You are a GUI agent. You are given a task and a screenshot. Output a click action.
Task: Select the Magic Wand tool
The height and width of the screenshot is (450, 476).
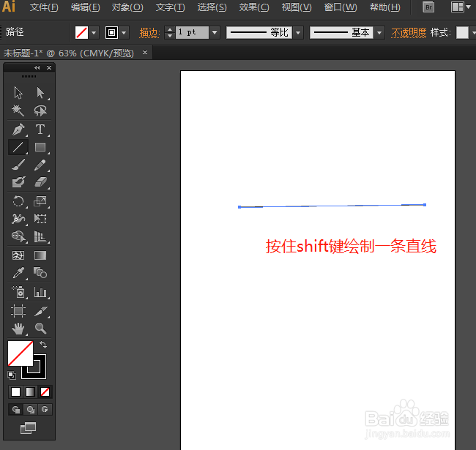point(18,110)
